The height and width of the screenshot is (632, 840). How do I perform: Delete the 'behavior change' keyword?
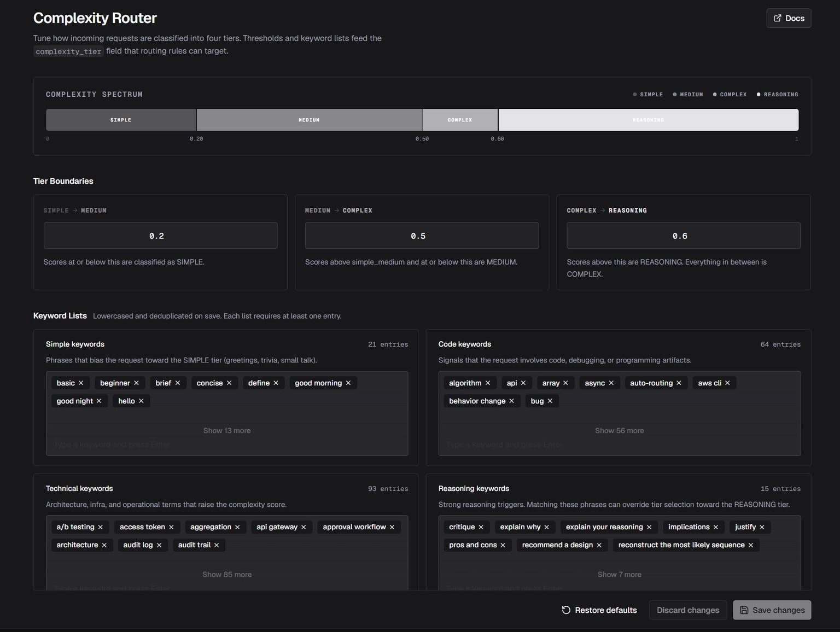tap(512, 401)
